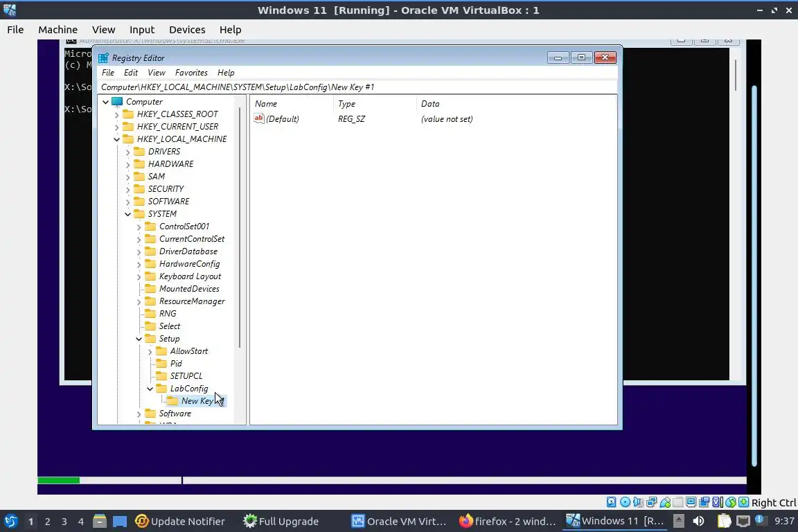
Task: Expand the ControlSet001 key
Action: (x=139, y=227)
